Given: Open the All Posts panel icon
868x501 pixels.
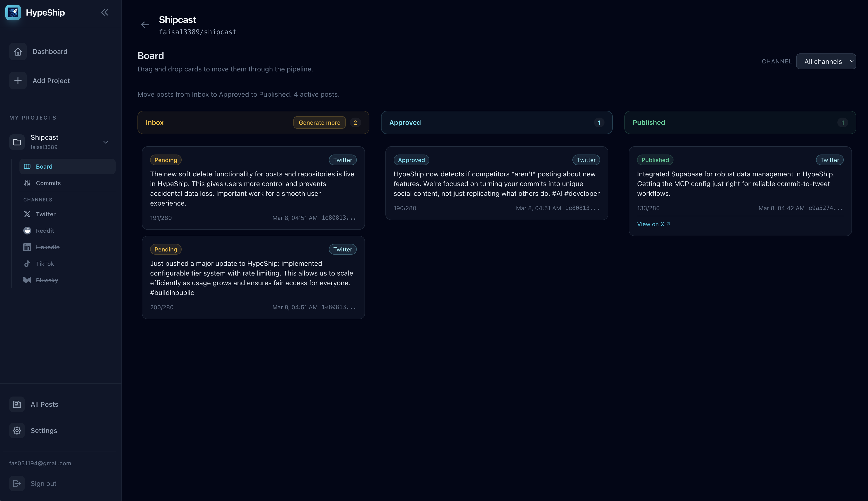Looking at the screenshot, I should coord(17,404).
